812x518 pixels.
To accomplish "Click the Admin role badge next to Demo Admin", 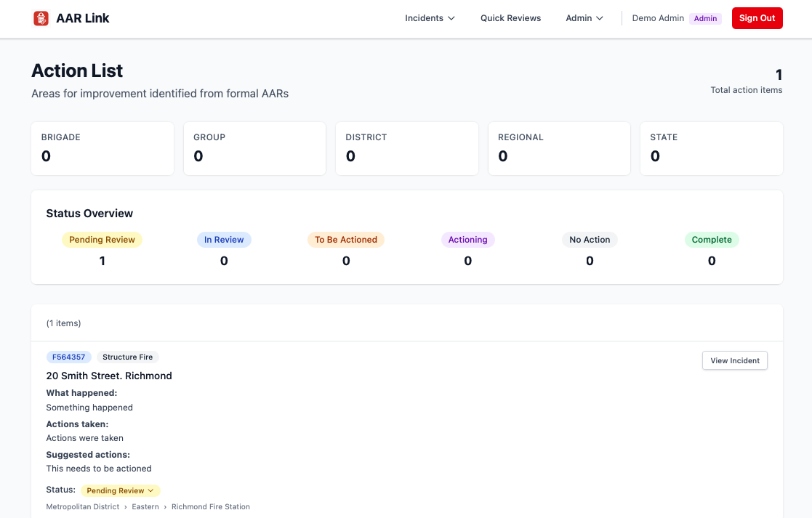I will tap(705, 18).
